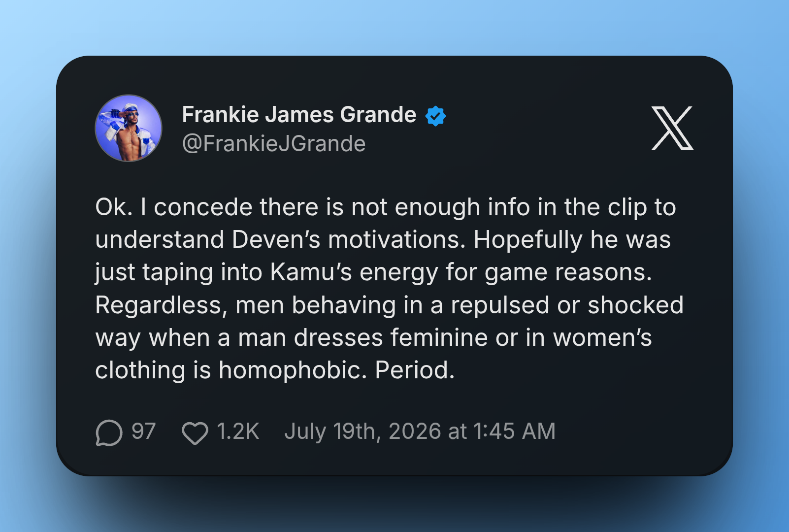Click the "1:45 AM" time text

click(x=514, y=432)
